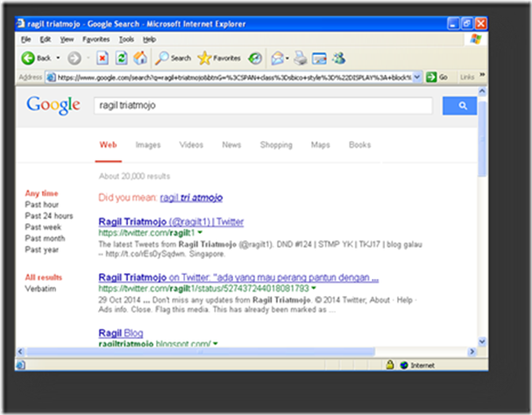Open dropdown arrow beside twitter.com/ragilt1 URL
532x415 pixels.
tap(200, 233)
